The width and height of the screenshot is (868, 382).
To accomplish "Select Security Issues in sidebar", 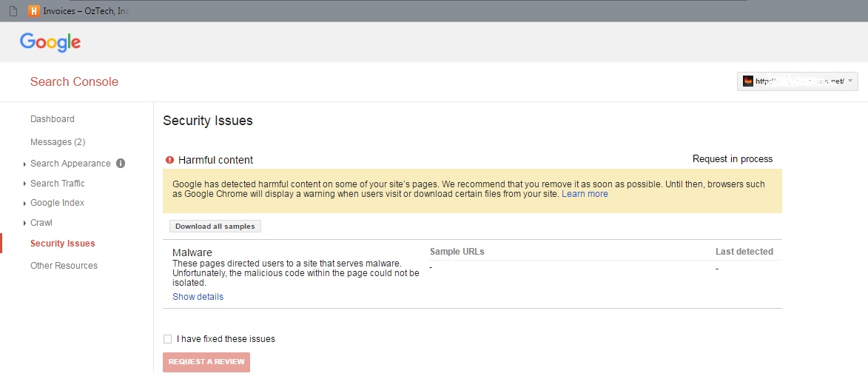I will tap(63, 243).
